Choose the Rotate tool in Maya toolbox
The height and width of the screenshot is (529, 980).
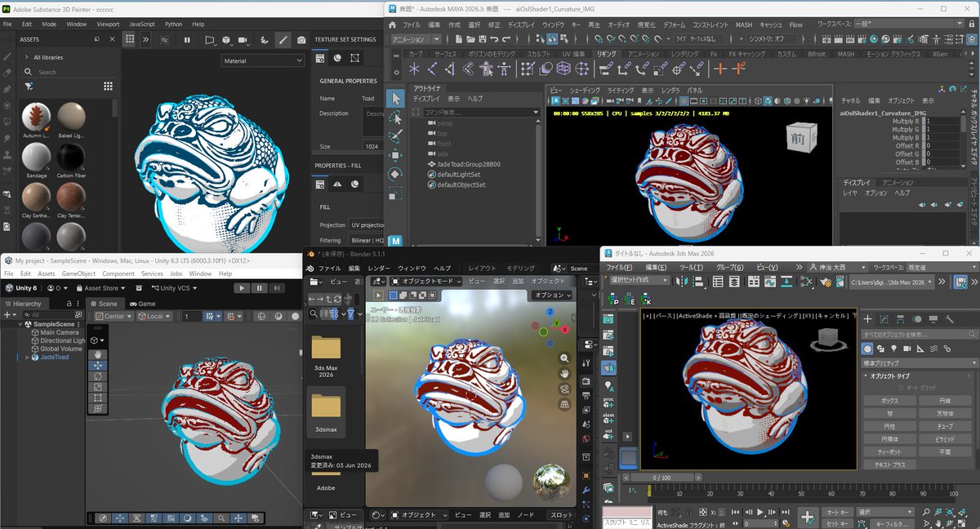[395, 174]
